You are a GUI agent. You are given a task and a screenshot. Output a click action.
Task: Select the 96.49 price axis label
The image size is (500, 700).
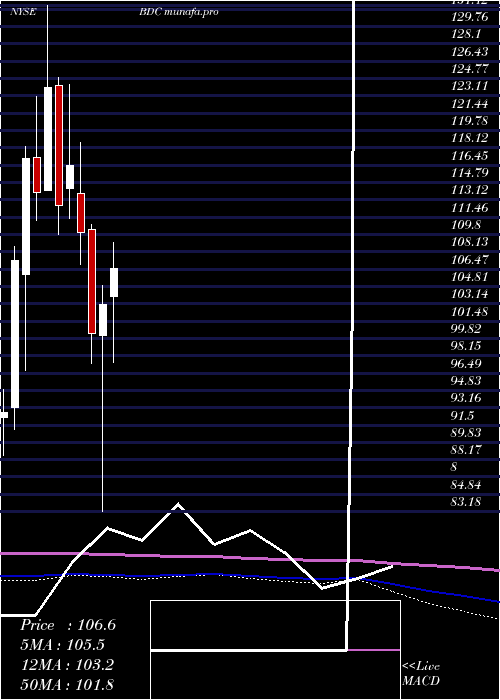[466, 363]
